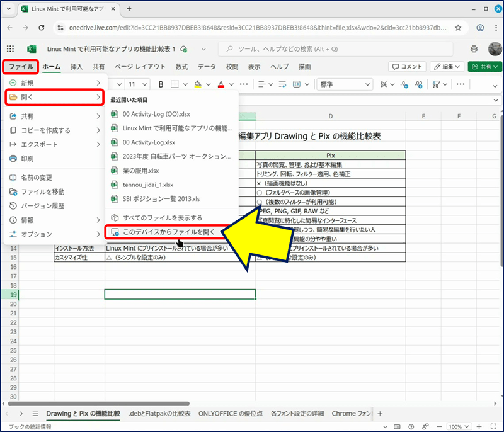Open recent file SBI ポジション一覧 2013.xls

pos(171,199)
